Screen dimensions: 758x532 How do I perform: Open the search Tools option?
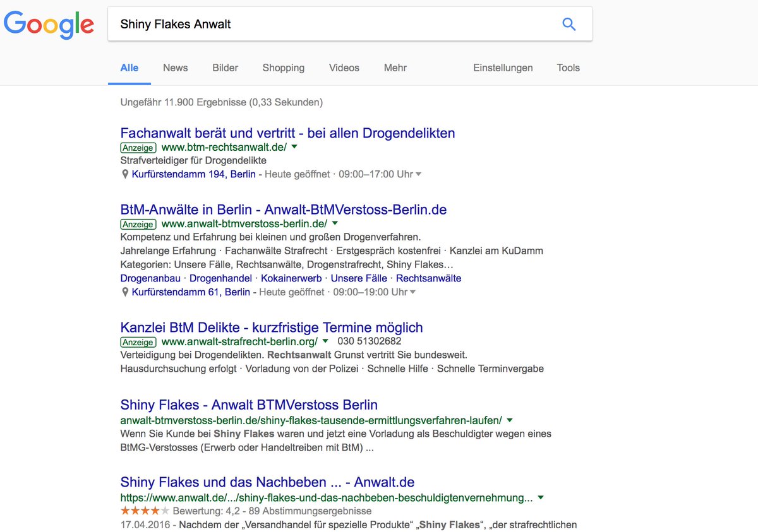pos(568,68)
